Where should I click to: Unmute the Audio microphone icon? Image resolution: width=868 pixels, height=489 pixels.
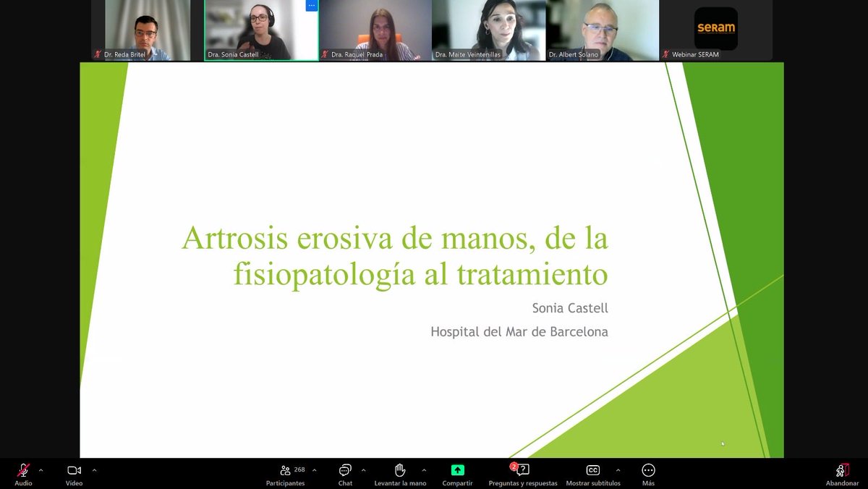23,470
